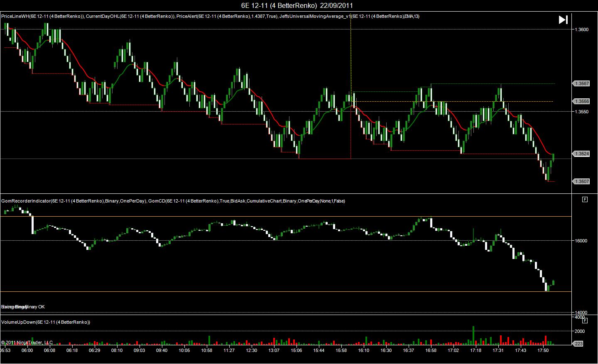Image resolution: width=598 pixels, height=364 pixels.
Task: Click the chart title 6E 12-11 (4 BetterRenko)
Action: pos(279,5)
